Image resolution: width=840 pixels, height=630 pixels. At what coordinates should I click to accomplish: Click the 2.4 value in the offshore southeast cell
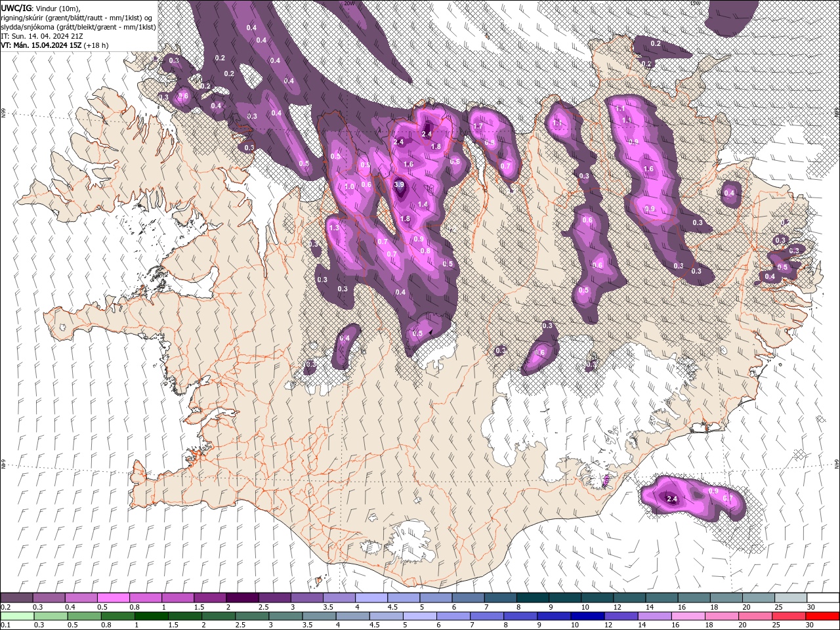[671, 499]
